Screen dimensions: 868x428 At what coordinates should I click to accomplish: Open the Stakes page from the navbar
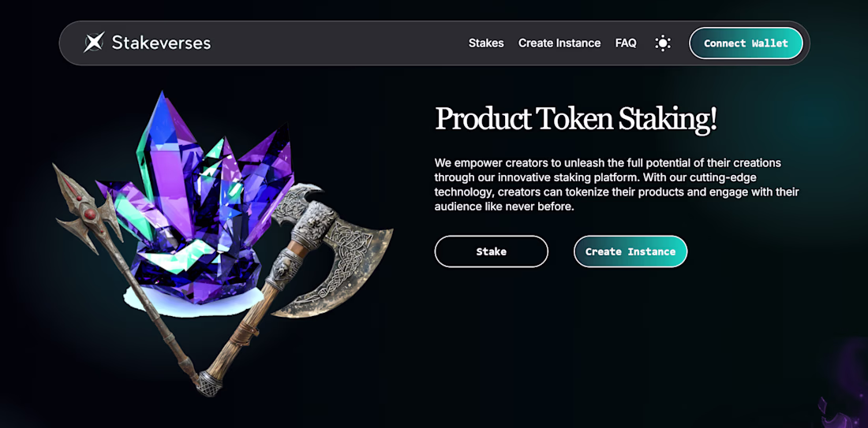[486, 43]
